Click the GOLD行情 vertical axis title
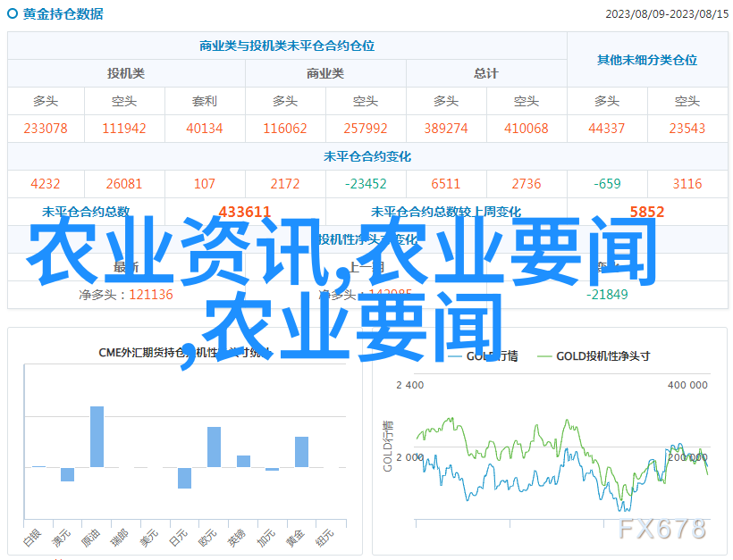This screenshot has height=560, width=733. click(x=388, y=446)
